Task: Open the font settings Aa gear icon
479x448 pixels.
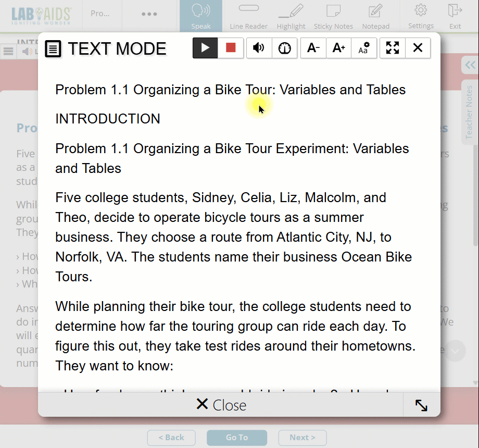Action: pos(364,48)
